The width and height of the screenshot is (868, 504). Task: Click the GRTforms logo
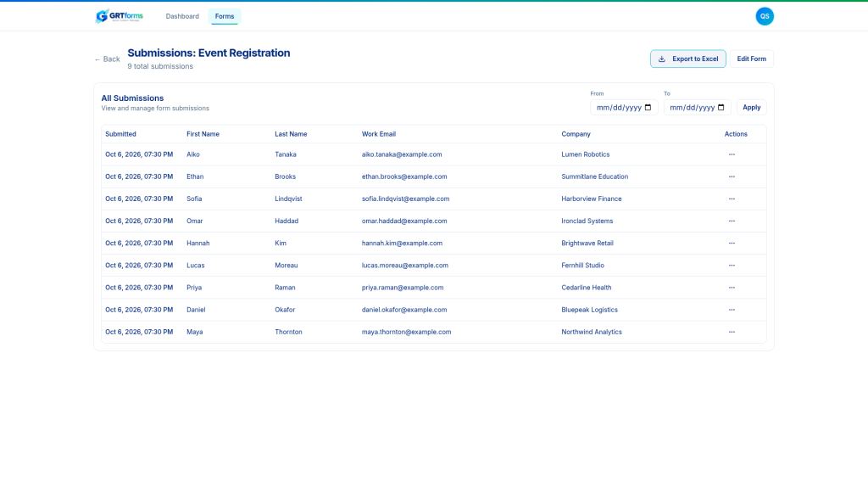119,16
